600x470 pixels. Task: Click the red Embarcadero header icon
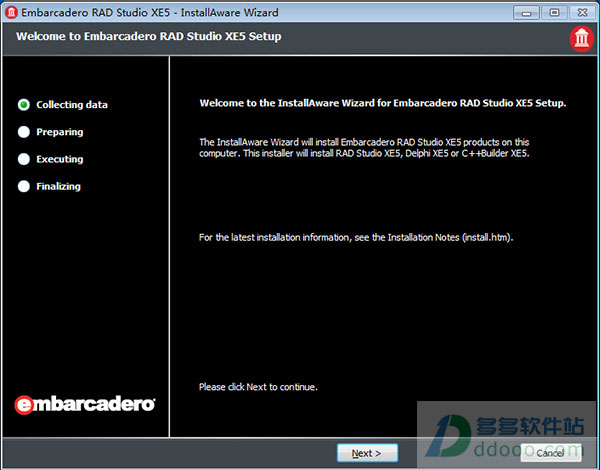(x=581, y=39)
